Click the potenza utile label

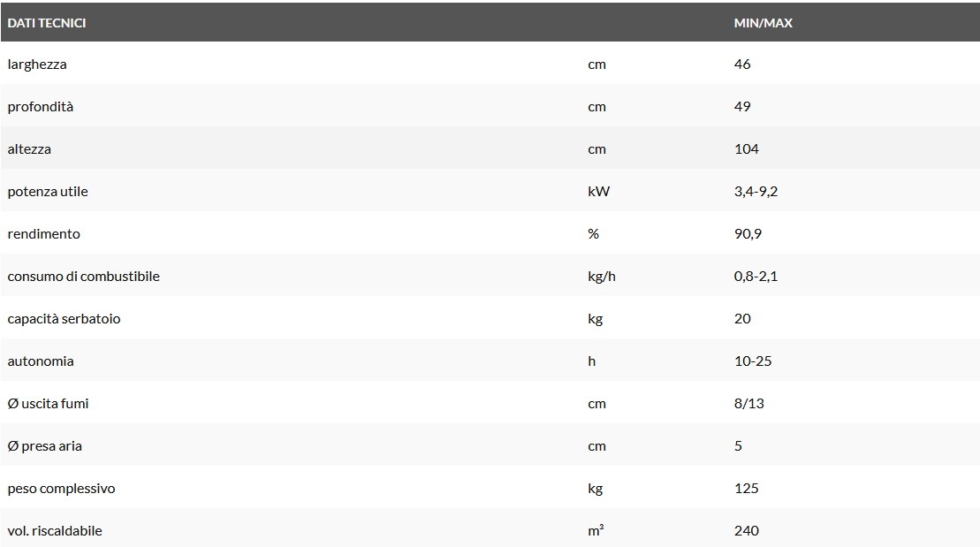[x=48, y=192]
